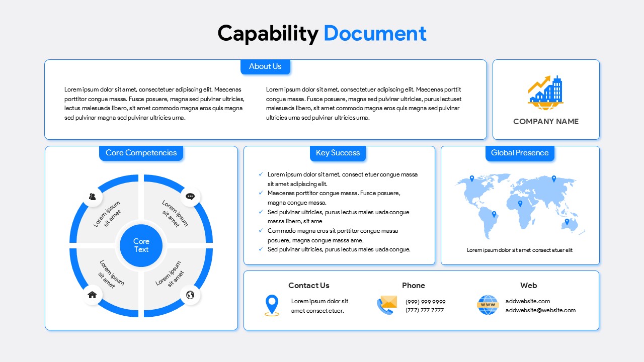644x362 pixels.
Task: Select the home icon on the competency wheel
Action: tap(92, 295)
